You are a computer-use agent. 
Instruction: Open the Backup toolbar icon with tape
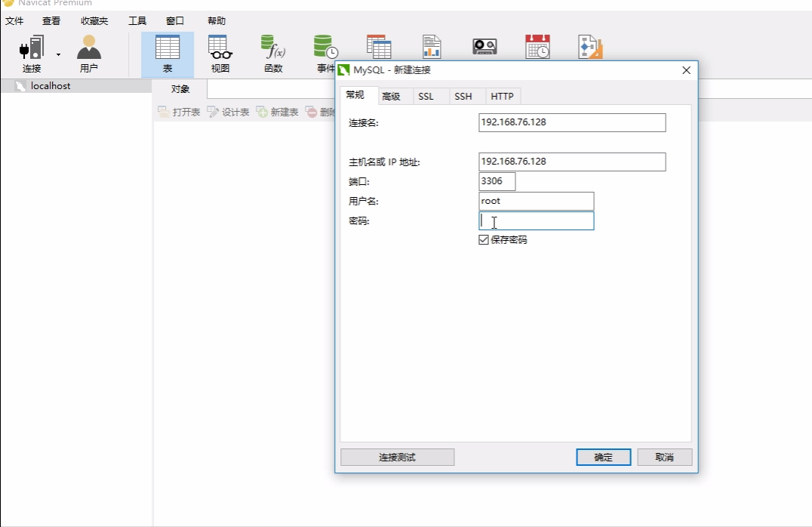tap(484, 47)
